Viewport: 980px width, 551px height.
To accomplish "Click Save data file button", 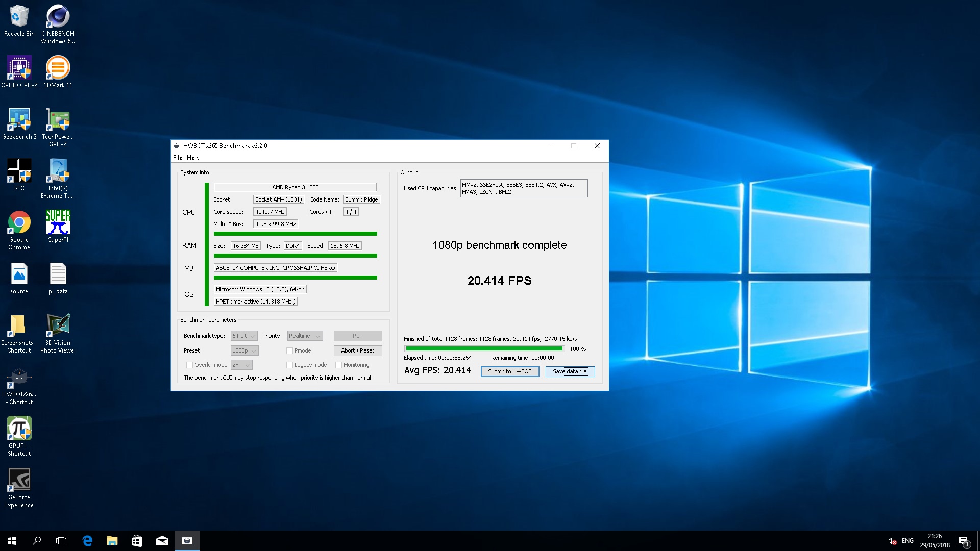I will (570, 371).
